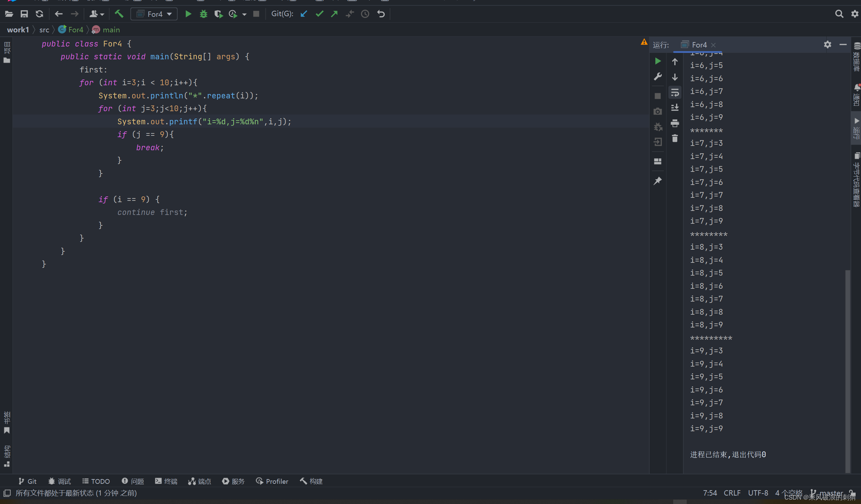Click the For4 breadcrumb item
This screenshot has height=504, width=861.
click(76, 30)
